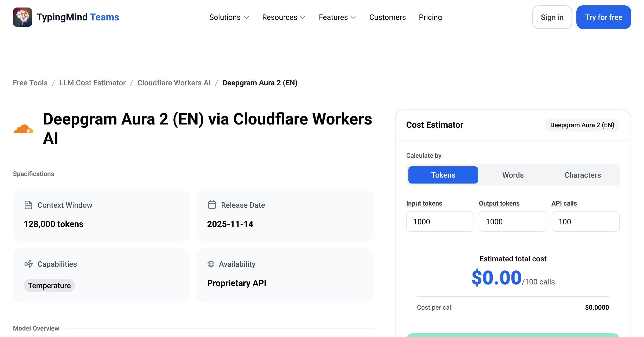Viewport: 644px width, 337px height.
Task: Click the 128,000 tokens value
Action: tap(54, 224)
